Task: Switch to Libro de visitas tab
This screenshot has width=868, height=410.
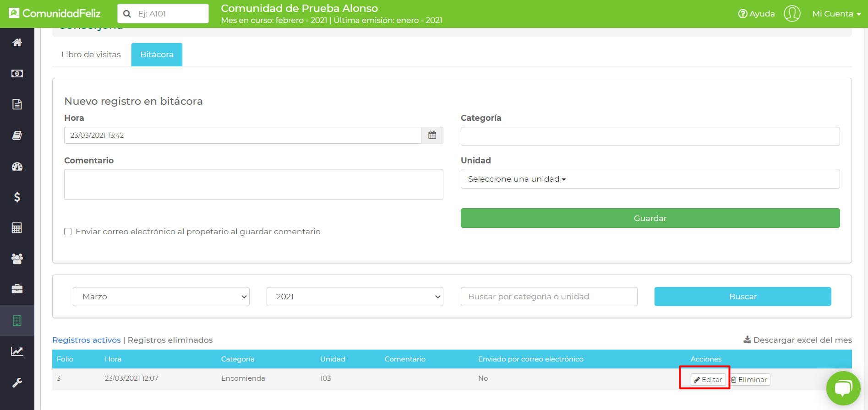Action: 91,54
